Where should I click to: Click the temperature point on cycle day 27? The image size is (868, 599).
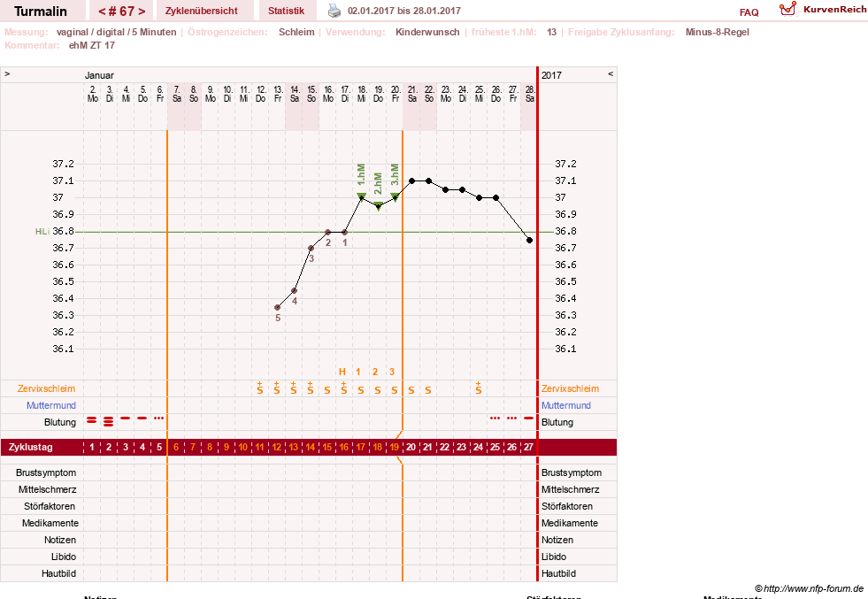click(530, 241)
